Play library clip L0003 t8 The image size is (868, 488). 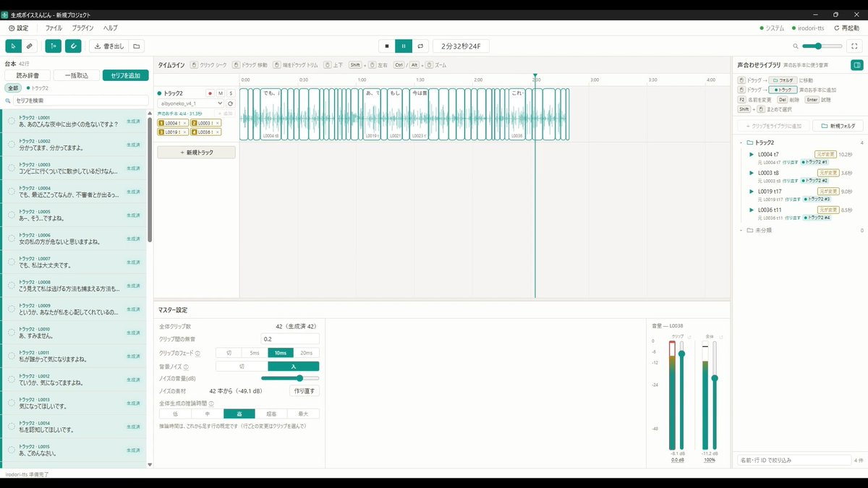pyautogui.click(x=752, y=173)
